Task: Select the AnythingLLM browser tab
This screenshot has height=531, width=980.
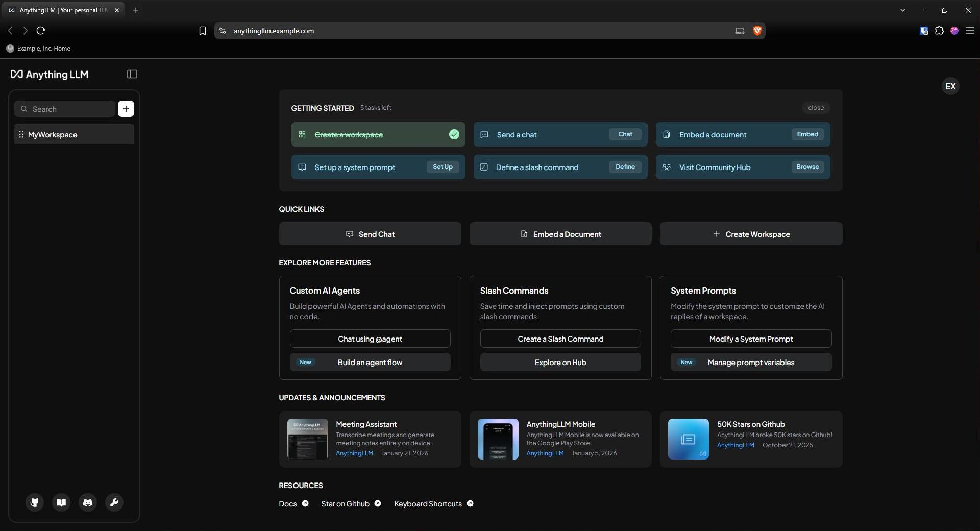Action: pos(64,10)
